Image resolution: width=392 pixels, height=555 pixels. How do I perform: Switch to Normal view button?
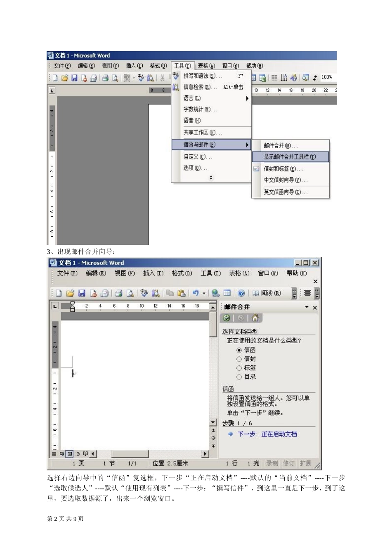[54, 454]
